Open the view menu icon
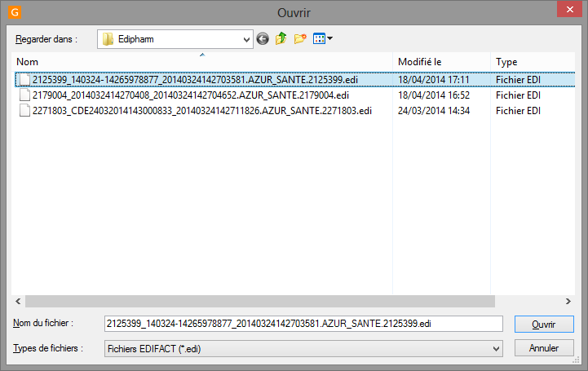Screen dimensions: 588x371 tap(319, 38)
